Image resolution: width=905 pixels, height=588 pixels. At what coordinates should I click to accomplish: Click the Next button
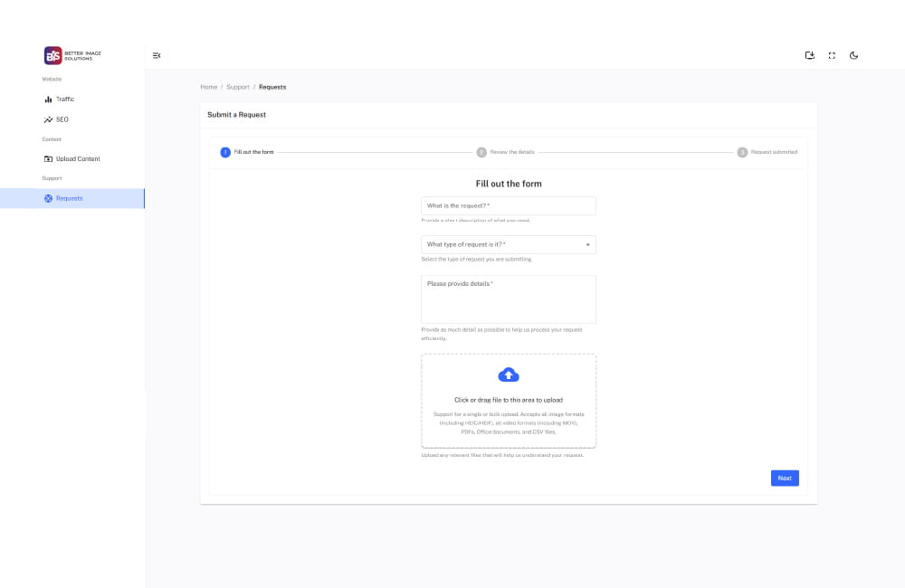coord(785,478)
